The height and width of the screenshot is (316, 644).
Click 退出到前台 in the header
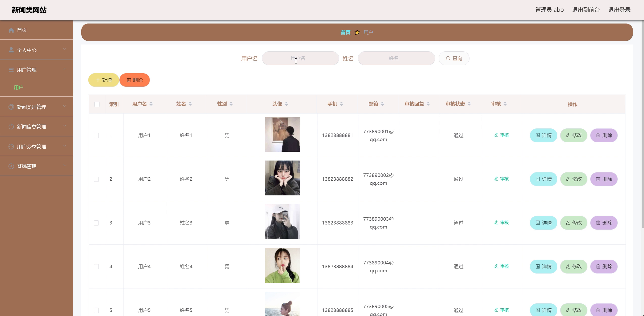(586, 10)
